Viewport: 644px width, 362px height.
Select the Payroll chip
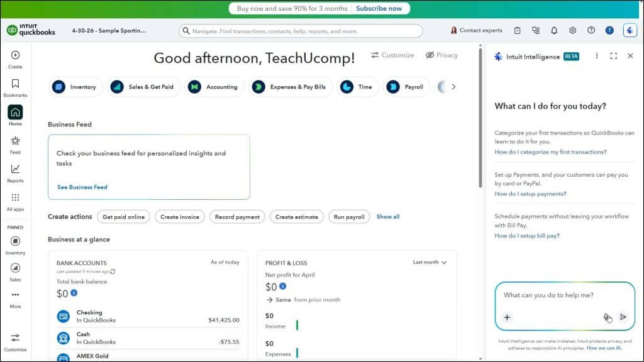coord(406,87)
